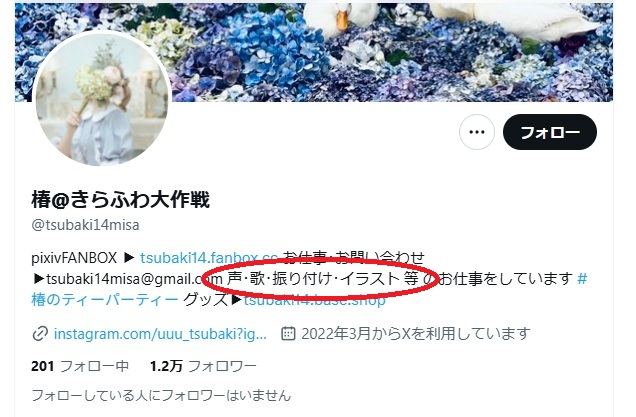The image size is (636, 417).
Task: Click the 2022年3月からXを利用しています join date text
Action: 416,334
